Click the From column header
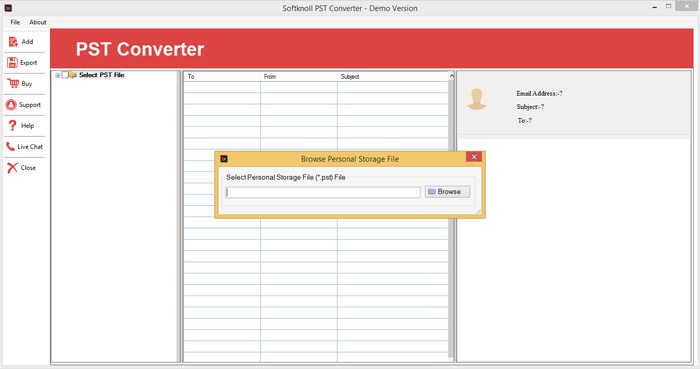The width and height of the screenshot is (700, 369). click(x=299, y=77)
